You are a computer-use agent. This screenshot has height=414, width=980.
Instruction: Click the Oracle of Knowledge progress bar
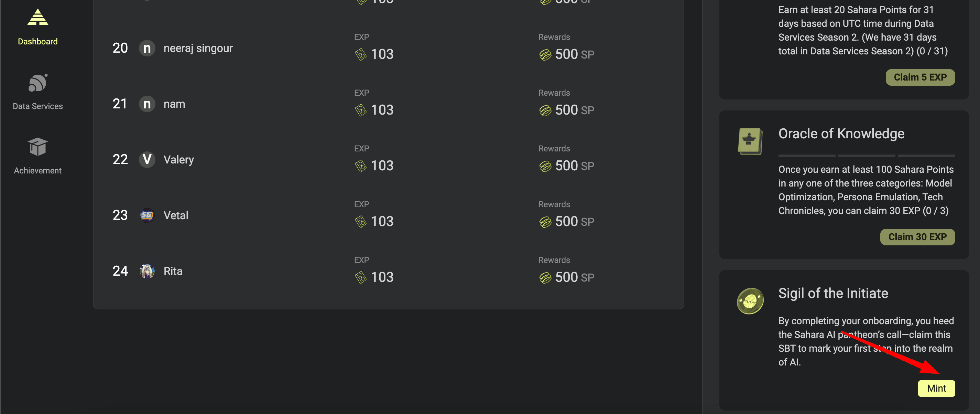[866, 156]
